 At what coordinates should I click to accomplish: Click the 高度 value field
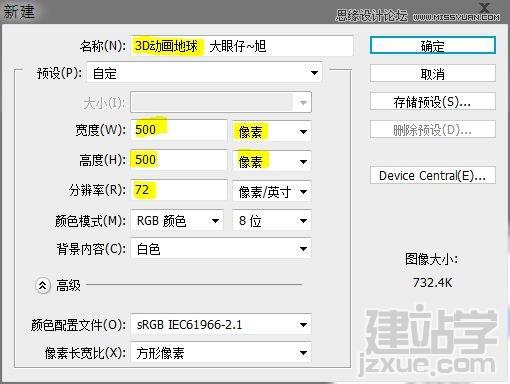[179, 160]
